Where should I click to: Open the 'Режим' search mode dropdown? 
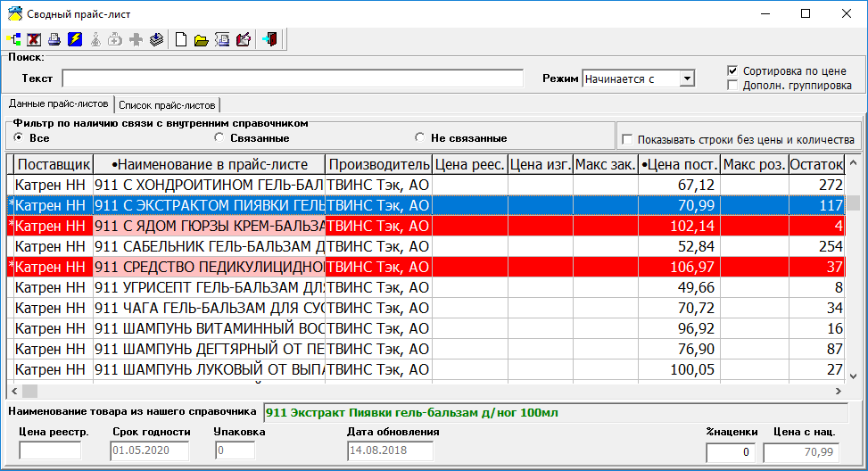pyautogui.click(x=686, y=78)
